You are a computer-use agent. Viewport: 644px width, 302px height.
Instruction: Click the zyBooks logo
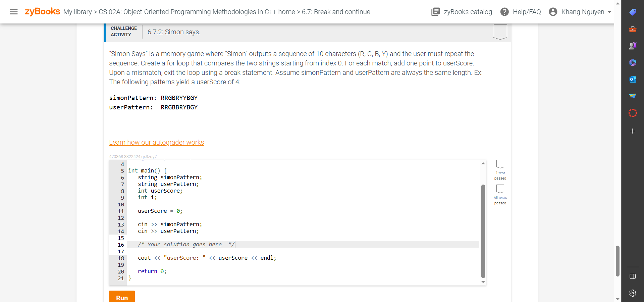pyautogui.click(x=42, y=11)
